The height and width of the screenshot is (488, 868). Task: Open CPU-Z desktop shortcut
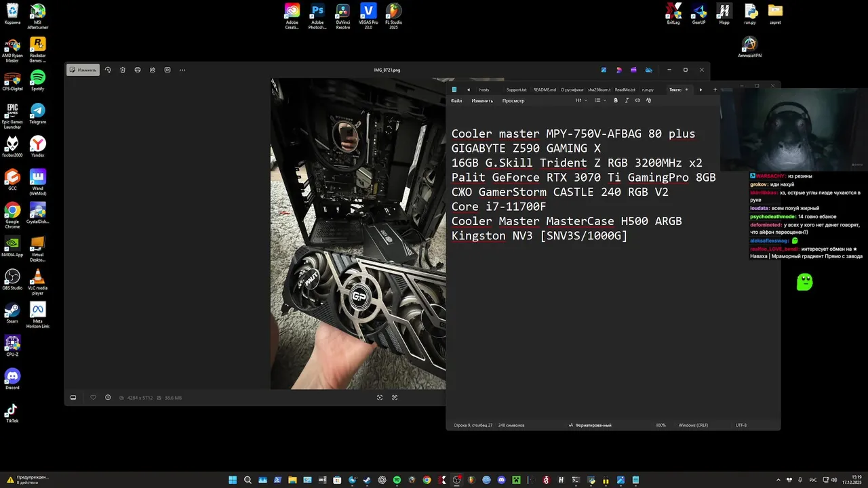(x=12, y=346)
